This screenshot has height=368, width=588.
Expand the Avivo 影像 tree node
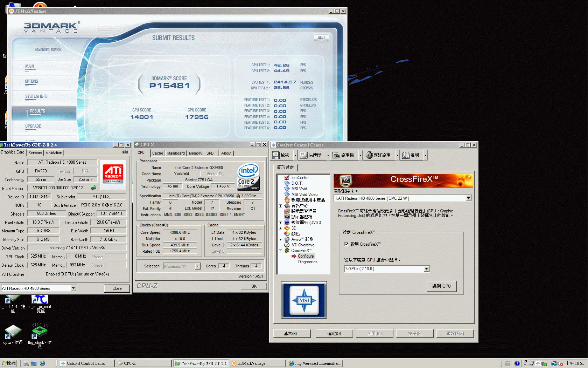280,239
